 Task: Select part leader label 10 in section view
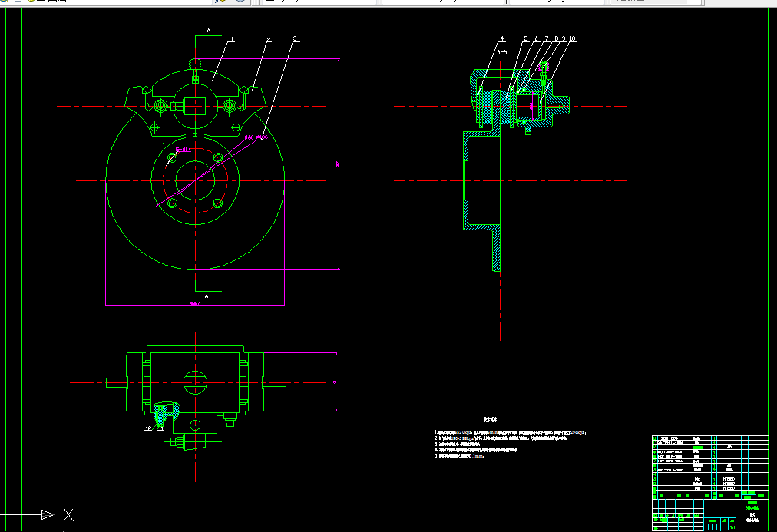pyautogui.click(x=572, y=38)
